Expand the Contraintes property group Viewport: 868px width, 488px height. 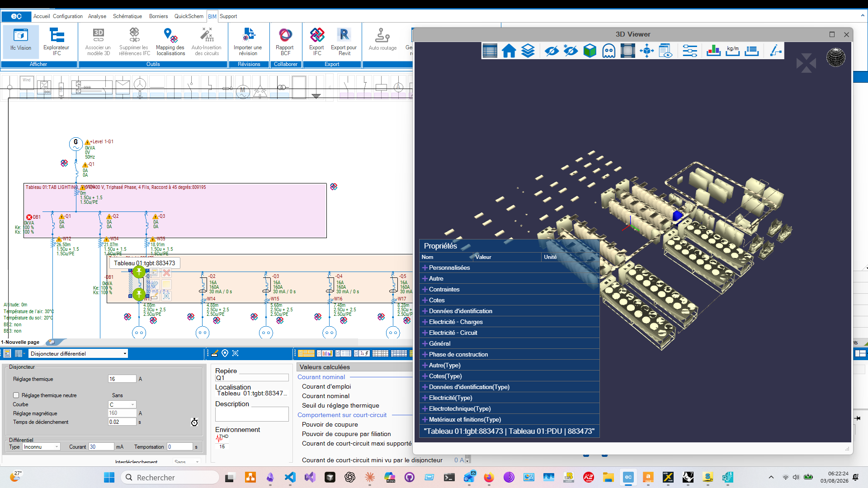click(425, 289)
